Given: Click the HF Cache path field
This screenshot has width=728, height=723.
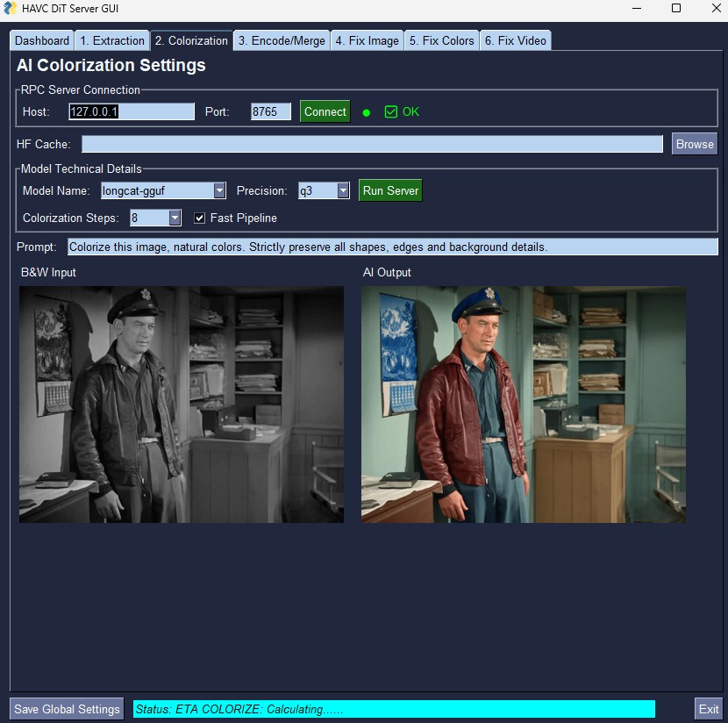Looking at the screenshot, I should 372,144.
